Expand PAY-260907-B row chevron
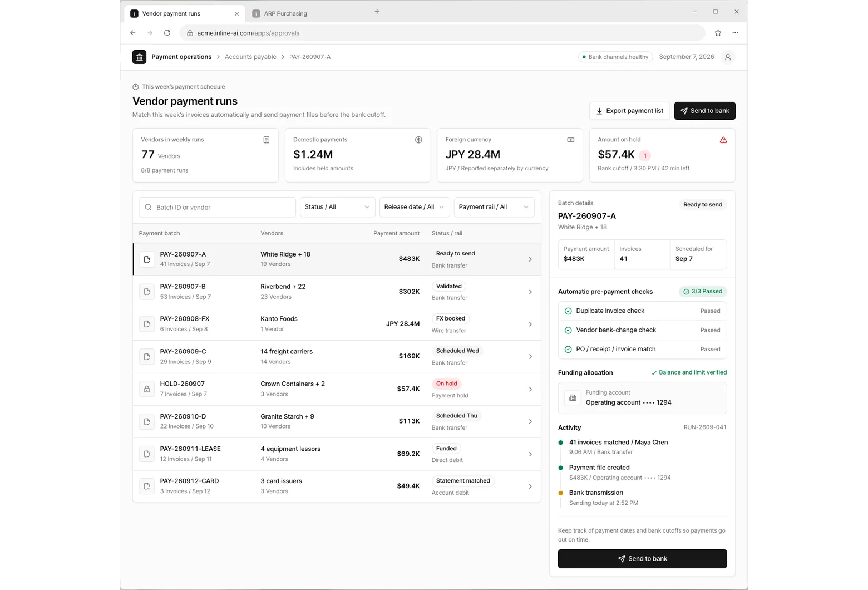Image resolution: width=868 pixels, height=590 pixels. (530, 292)
